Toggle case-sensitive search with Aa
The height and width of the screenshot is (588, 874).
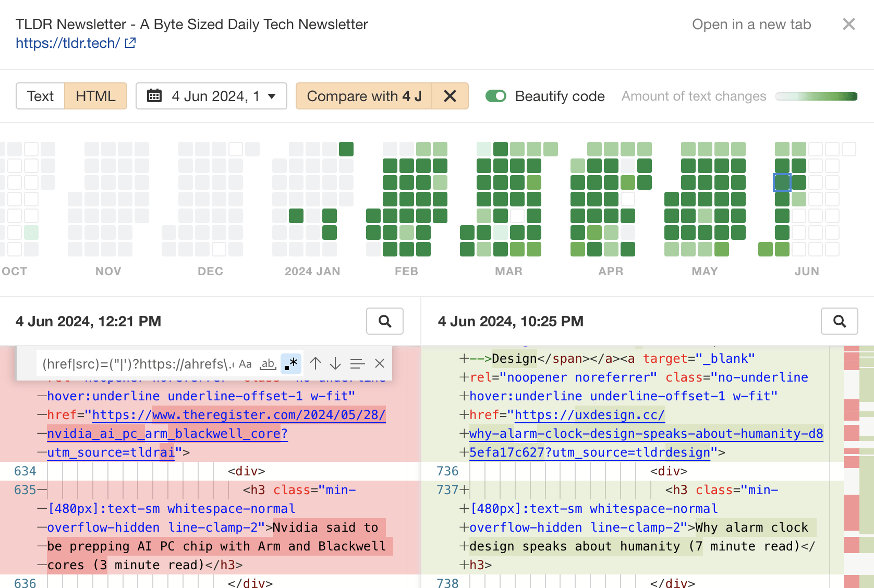(245, 363)
